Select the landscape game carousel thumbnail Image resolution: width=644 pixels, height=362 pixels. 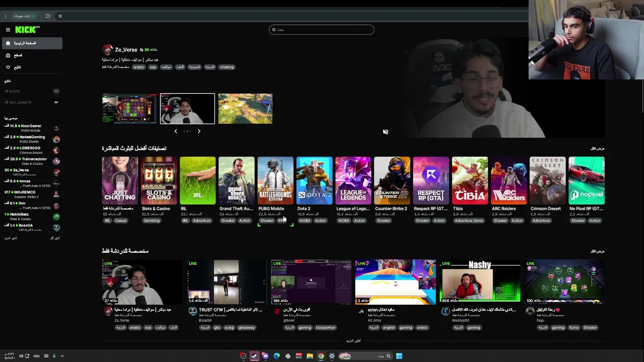coord(245,109)
